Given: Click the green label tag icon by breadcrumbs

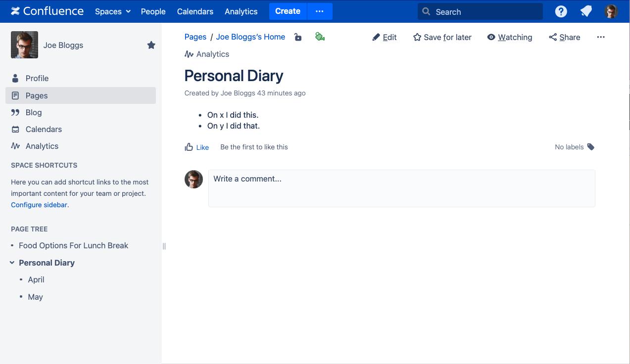Looking at the screenshot, I should [x=320, y=37].
